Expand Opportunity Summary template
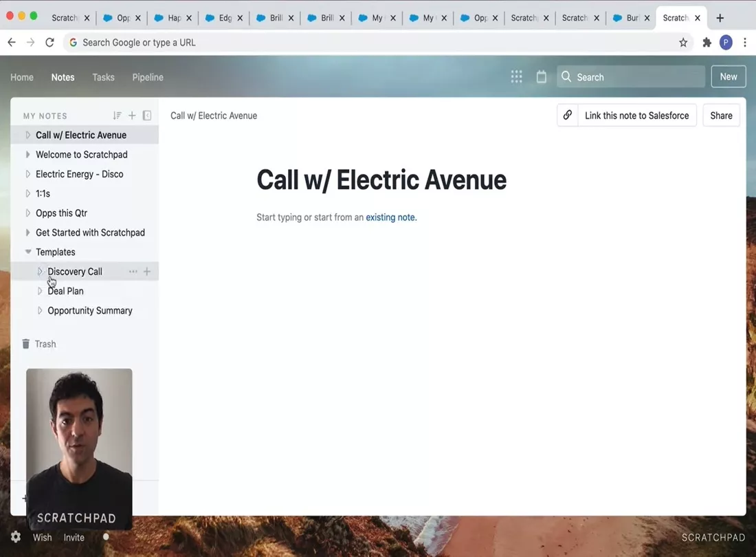The height and width of the screenshot is (557, 756). coord(40,311)
